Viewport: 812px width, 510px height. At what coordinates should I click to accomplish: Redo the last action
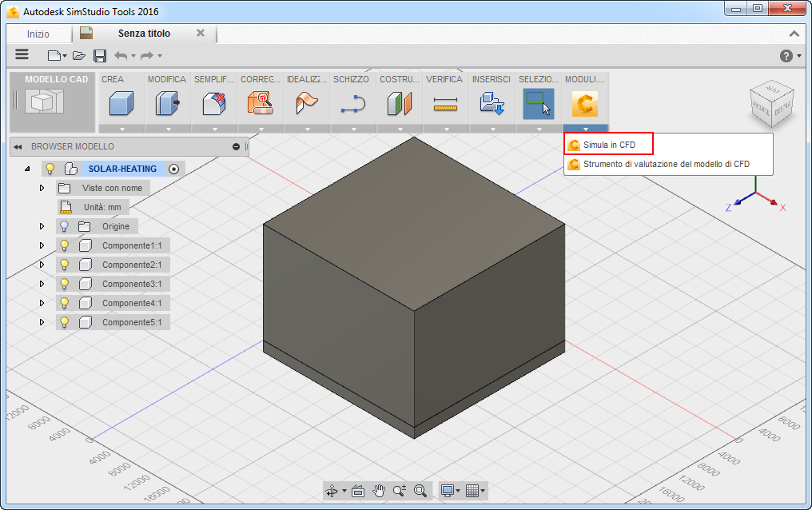147,55
